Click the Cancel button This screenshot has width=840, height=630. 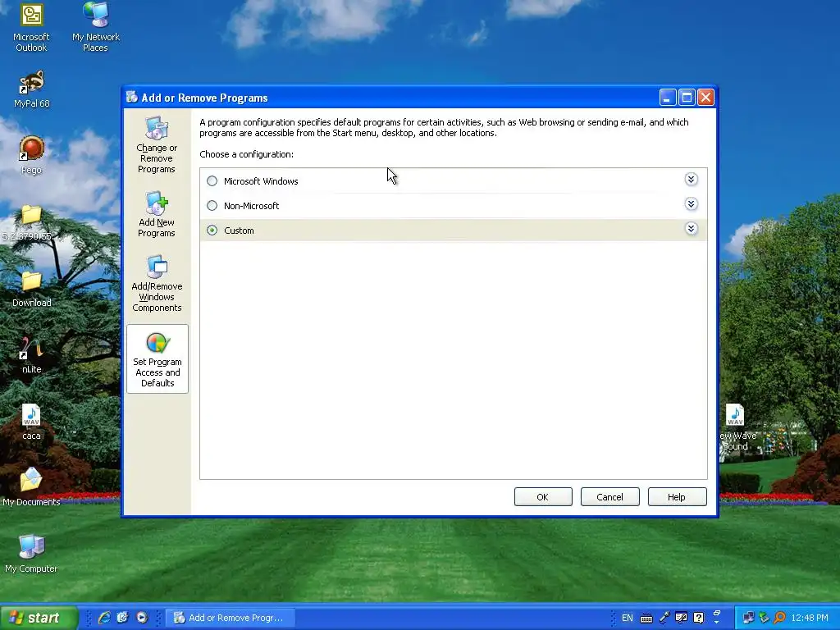(x=609, y=496)
